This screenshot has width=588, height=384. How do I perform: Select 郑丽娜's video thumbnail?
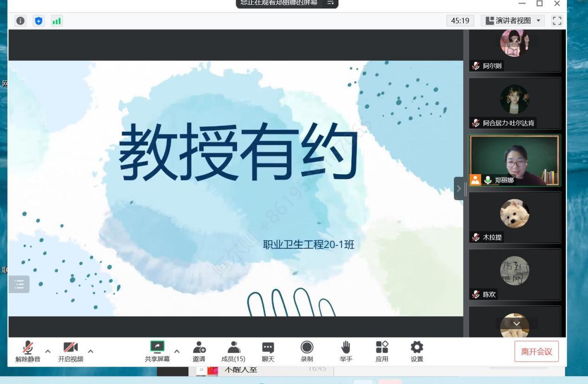tap(514, 161)
